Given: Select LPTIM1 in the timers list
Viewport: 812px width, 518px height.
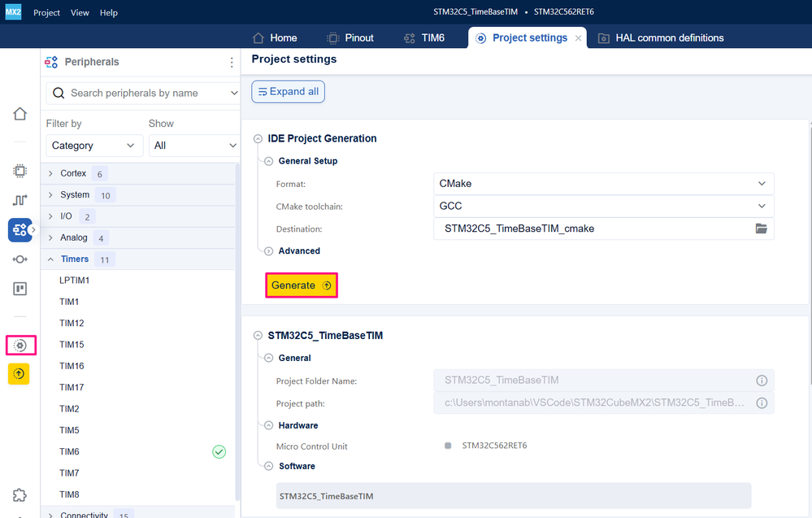Looking at the screenshot, I should tap(75, 281).
